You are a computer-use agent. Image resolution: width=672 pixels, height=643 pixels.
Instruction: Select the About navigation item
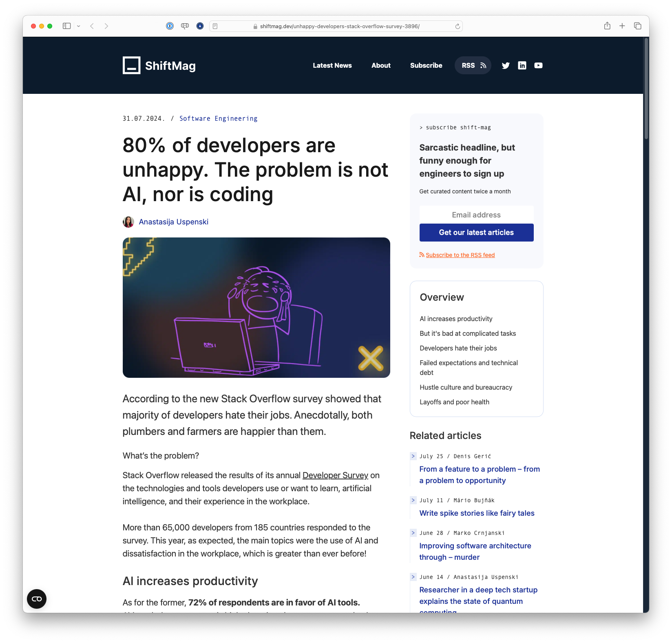tap(380, 65)
